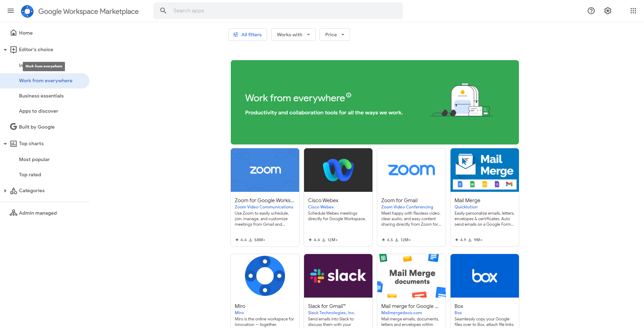Open the All filters panel

(248, 35)
